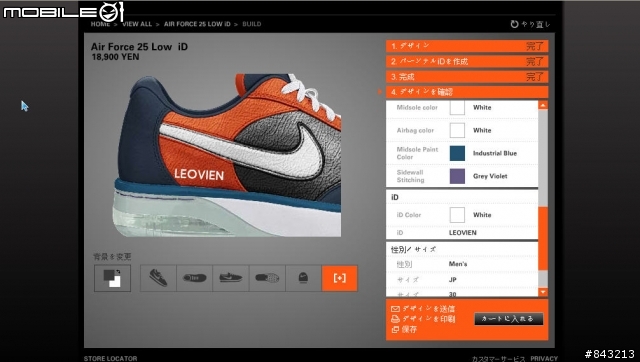Click scroll up arrow of design list
Viewport: 640px width, 362px height.
[x=543, y=105]
